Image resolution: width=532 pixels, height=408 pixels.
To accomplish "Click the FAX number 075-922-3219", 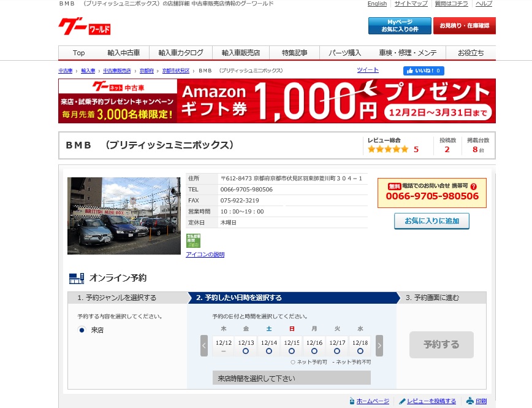I will 240,201.
